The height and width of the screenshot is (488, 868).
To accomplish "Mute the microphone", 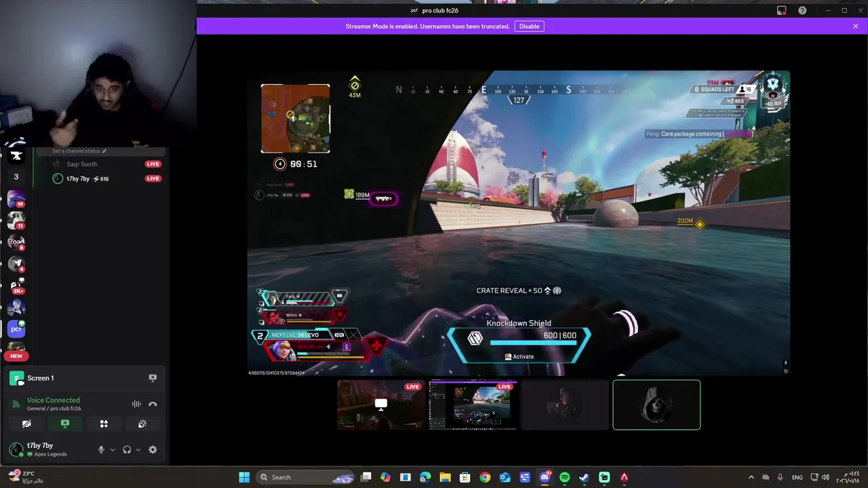I will (x=101, y=449).
